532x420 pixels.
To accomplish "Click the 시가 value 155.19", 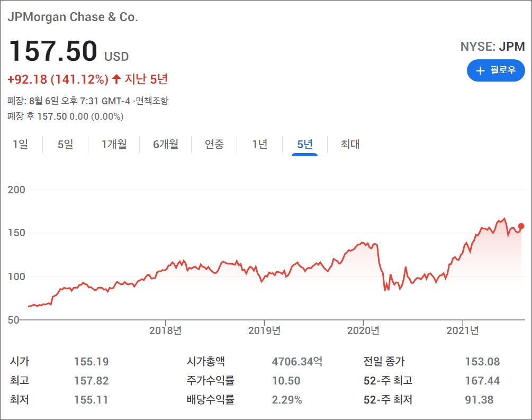I will point(91,362).
